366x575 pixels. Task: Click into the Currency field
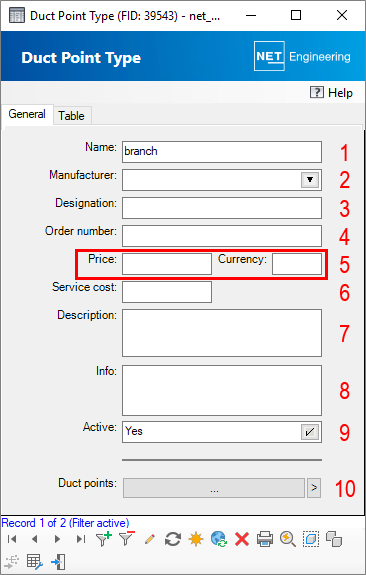click(x=297, y=264)
